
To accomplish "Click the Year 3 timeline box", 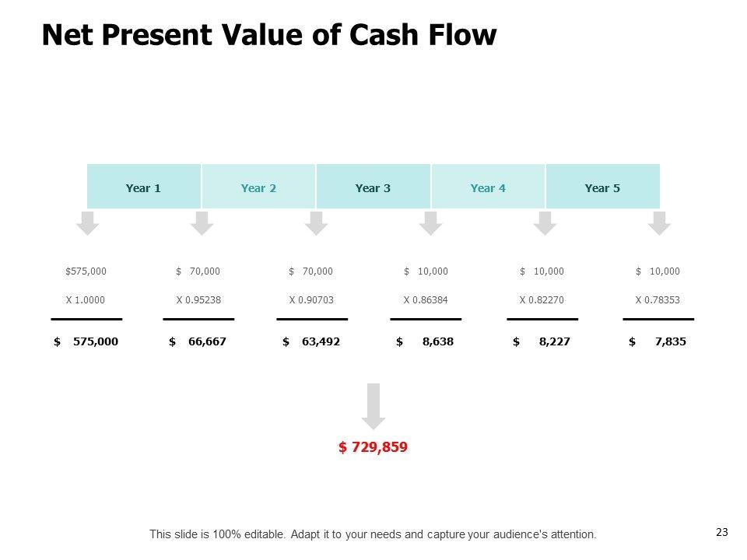I will [373, 187].
